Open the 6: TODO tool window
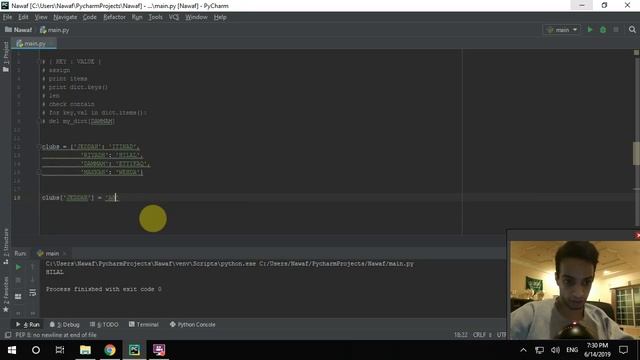 [x=104, y=324]
